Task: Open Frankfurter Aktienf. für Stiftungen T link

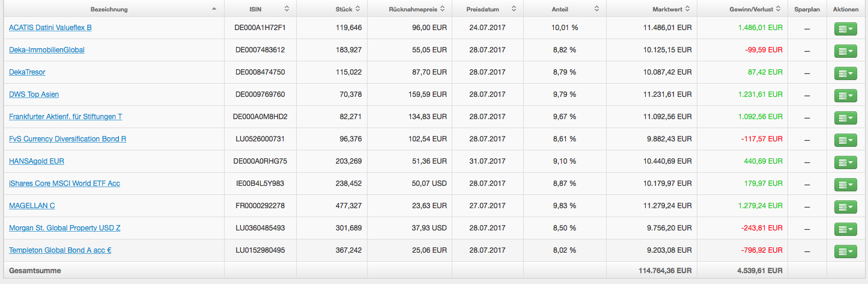Action: 65,117
